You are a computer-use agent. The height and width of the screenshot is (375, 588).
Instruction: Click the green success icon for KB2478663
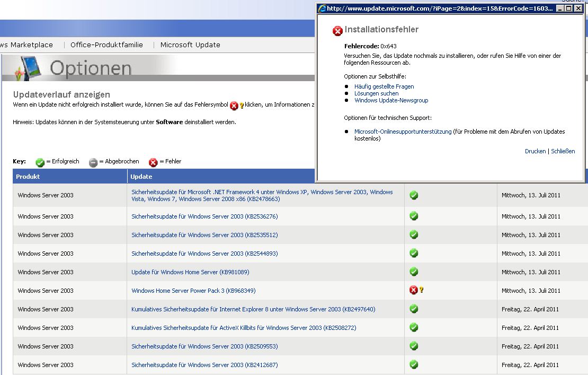(x=414, y=195)
